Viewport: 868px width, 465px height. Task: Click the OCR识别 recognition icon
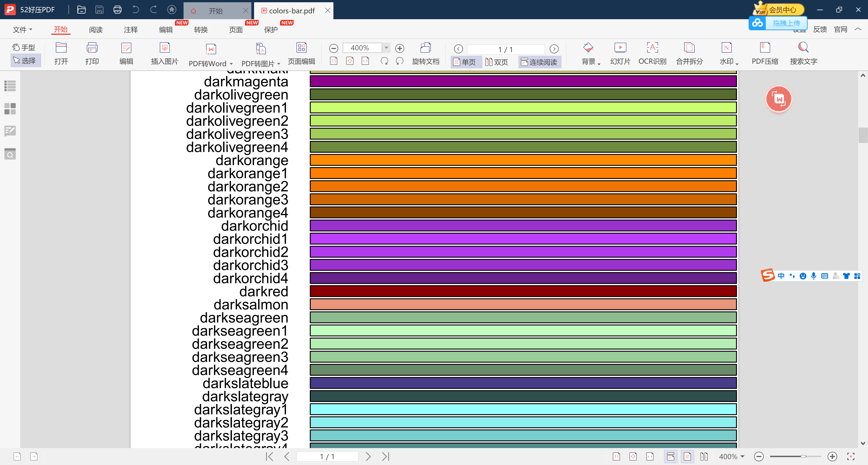tap(652, 48)
